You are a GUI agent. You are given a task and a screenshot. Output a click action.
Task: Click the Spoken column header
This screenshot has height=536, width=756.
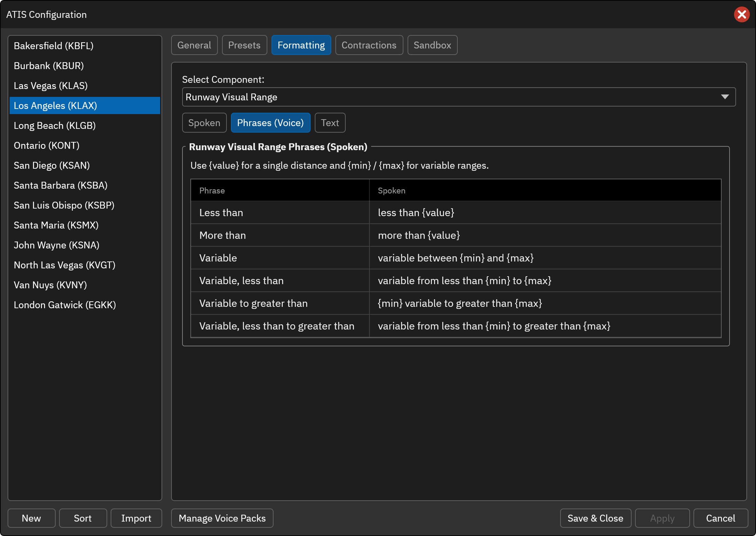545,190
